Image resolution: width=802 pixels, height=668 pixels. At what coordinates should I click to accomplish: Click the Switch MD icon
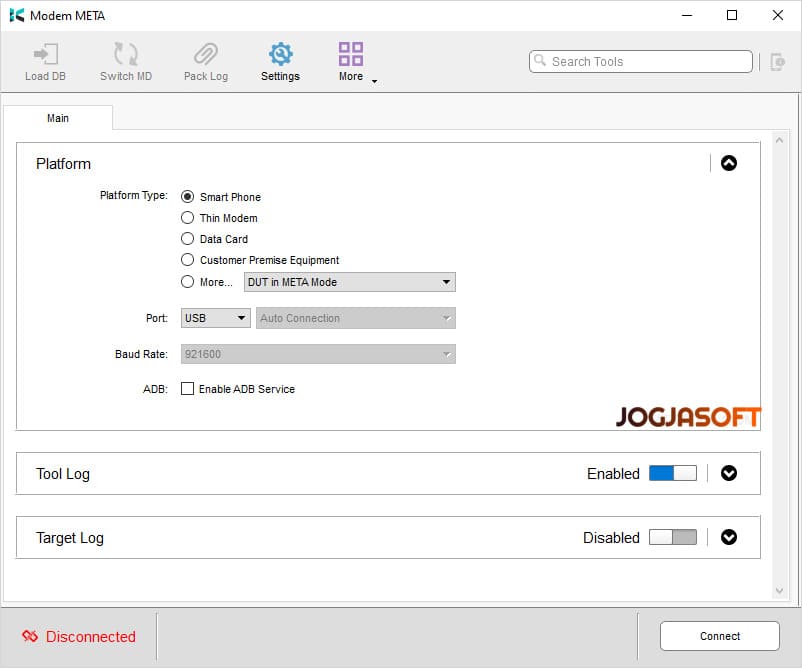coord(126,55)
